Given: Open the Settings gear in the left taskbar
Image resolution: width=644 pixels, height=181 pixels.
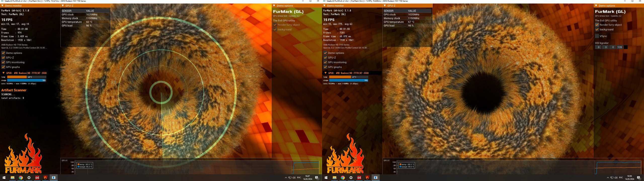Looking at the screenshot, I should pyautogui.click(x=29, y=177).
